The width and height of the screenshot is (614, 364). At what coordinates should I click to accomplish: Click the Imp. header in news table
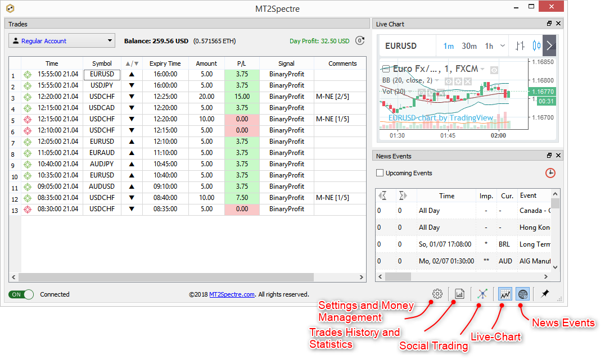click(486, 195)
